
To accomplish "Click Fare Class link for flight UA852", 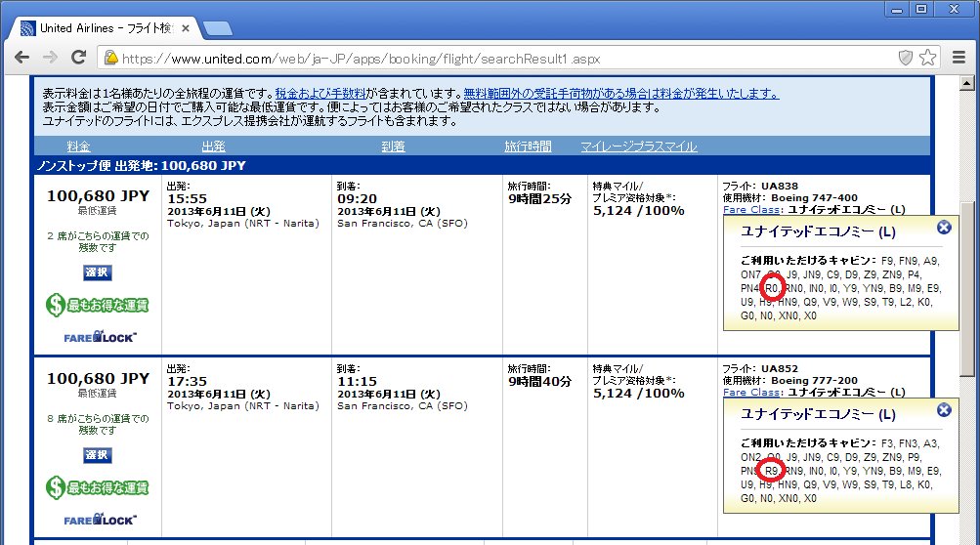I will tap(752, 392).
